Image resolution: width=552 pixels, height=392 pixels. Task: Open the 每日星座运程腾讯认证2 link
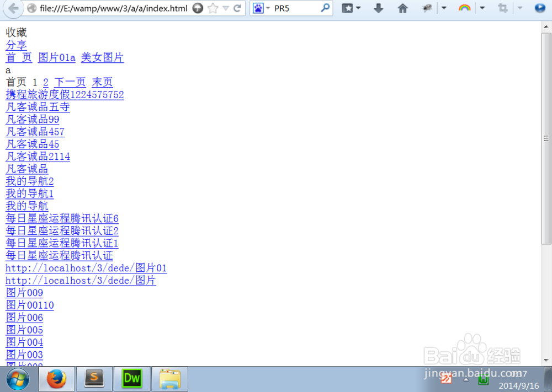click(62, 230)
